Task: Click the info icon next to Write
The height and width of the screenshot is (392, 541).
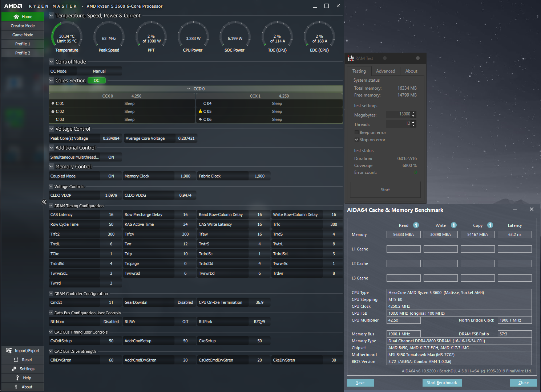Action: 454,225
